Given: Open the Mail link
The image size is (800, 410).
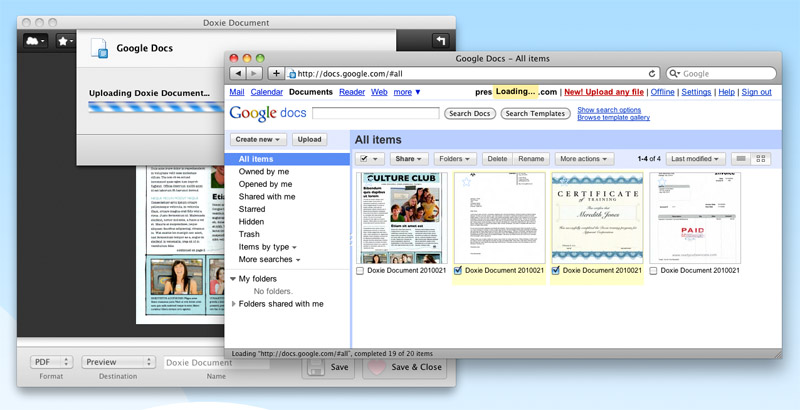Looking at the screenshot, I should (x=237, y=92).
